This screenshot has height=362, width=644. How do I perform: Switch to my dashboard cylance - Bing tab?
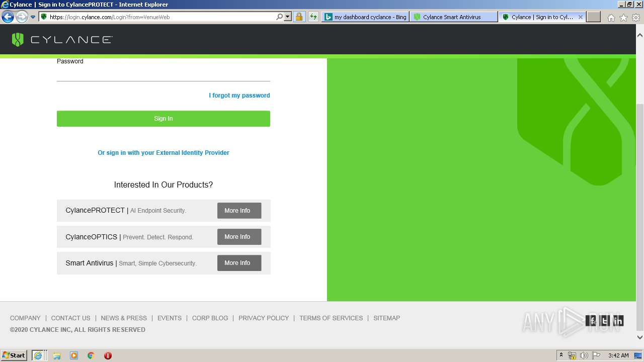click(365, 17)
